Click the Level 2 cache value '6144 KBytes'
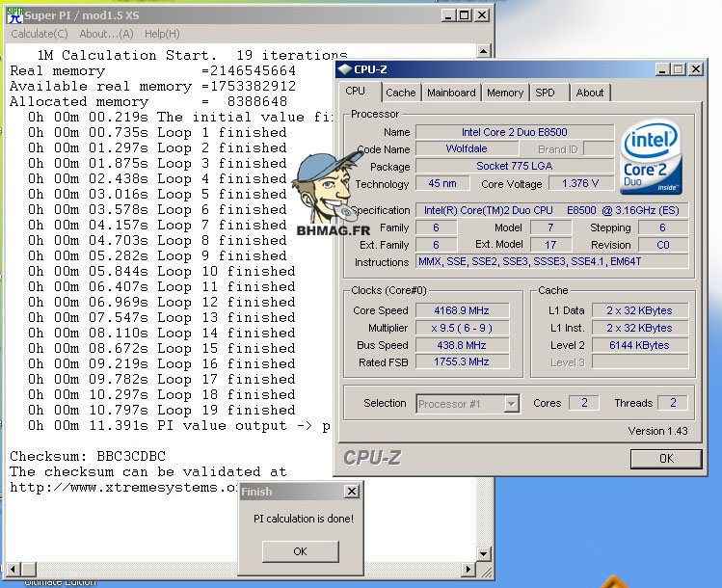This screenshot has height=588, width=722. pyautogui.click(x=639, y=345)
